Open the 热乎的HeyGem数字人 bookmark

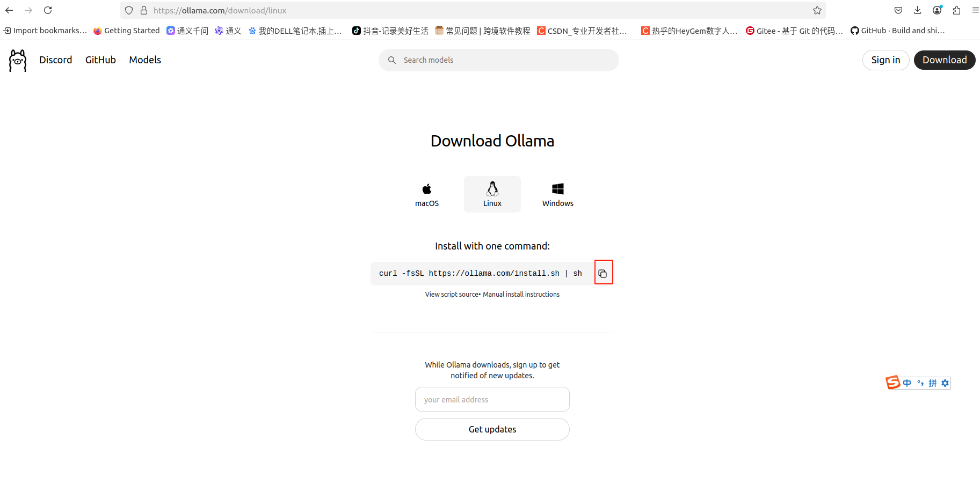[689, 31]
